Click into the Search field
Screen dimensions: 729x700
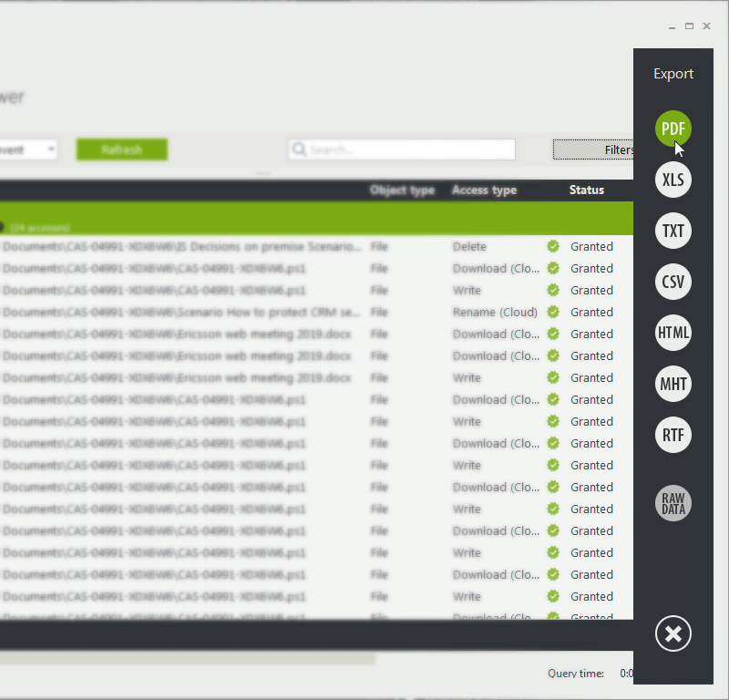pyautogui.click(x=410, y=149)
